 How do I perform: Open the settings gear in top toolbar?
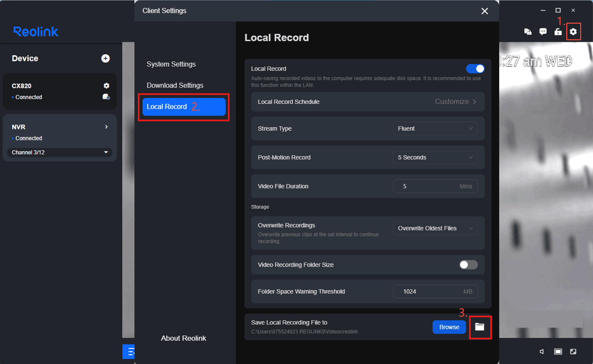point(573,32)
